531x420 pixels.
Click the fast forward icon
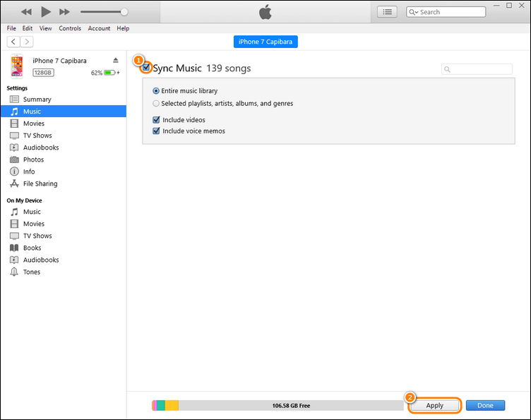click(64, 12)
